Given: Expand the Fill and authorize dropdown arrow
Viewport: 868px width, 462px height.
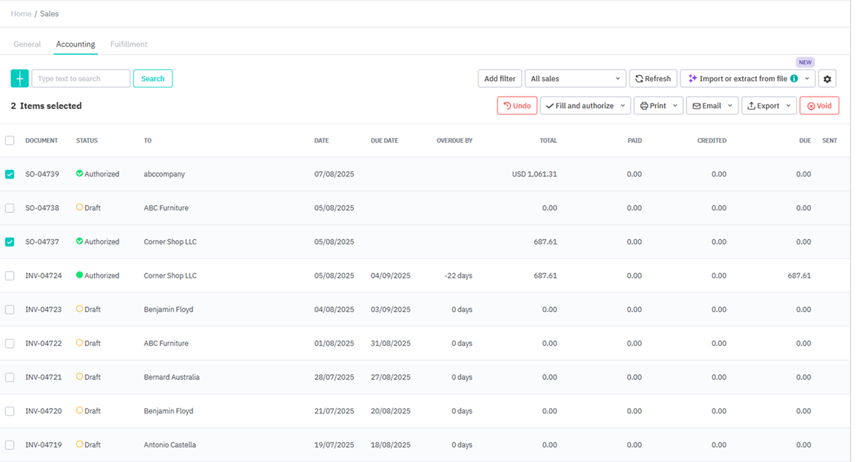Looking at the screenshot, I should click(x=623, y=105).
